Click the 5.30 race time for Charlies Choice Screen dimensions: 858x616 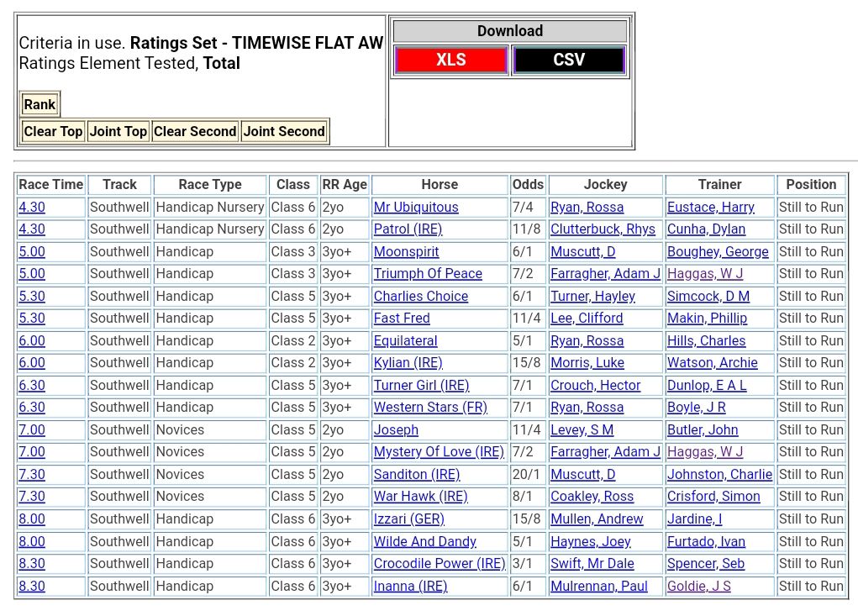pyautogui.click(x=32, y=296)
